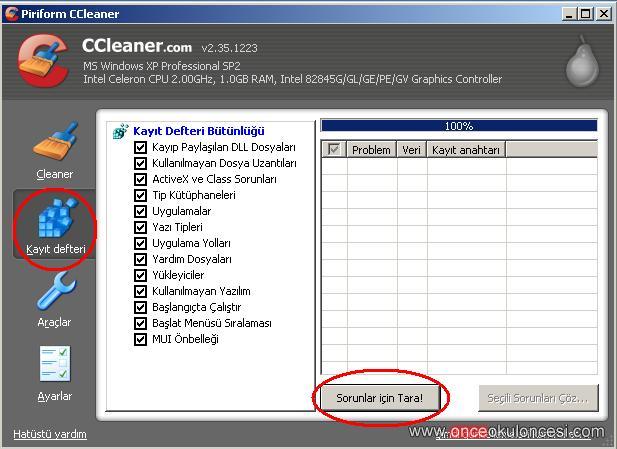Click the MS Windows XP Professional SP2 text

162,66
